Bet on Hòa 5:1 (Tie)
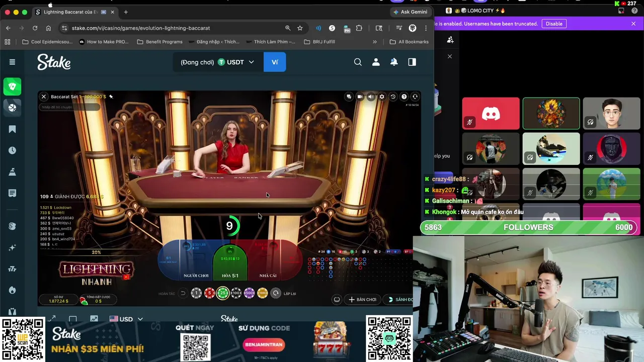The image size is (644, 362). 230,262
